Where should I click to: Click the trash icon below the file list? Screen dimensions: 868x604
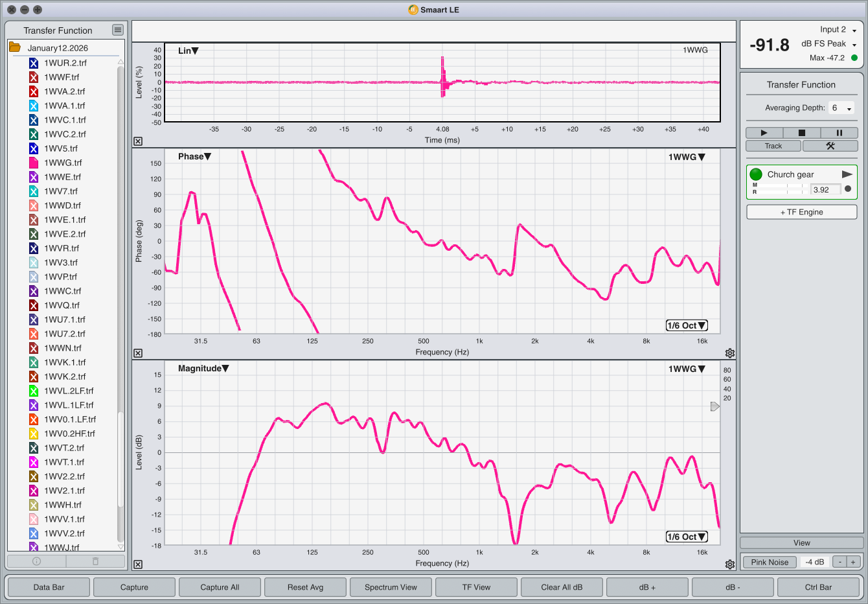[95, 561]
